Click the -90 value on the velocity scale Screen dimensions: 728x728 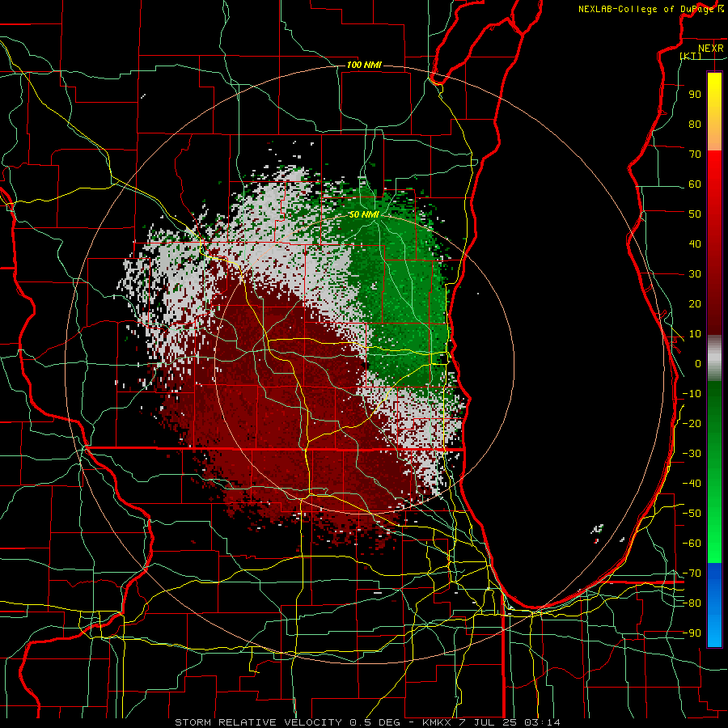[692, 633]
